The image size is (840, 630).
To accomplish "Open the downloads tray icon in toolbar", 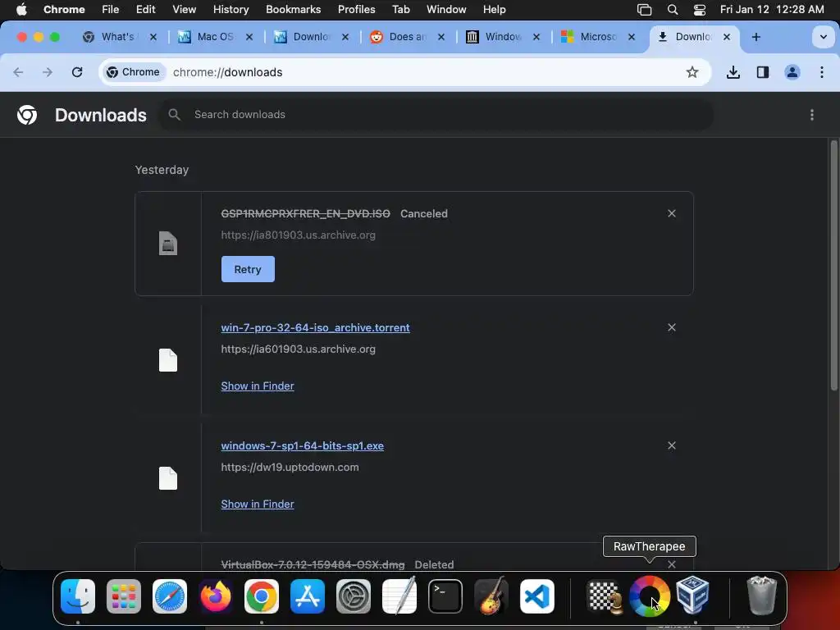I will [x=733, y=72].
